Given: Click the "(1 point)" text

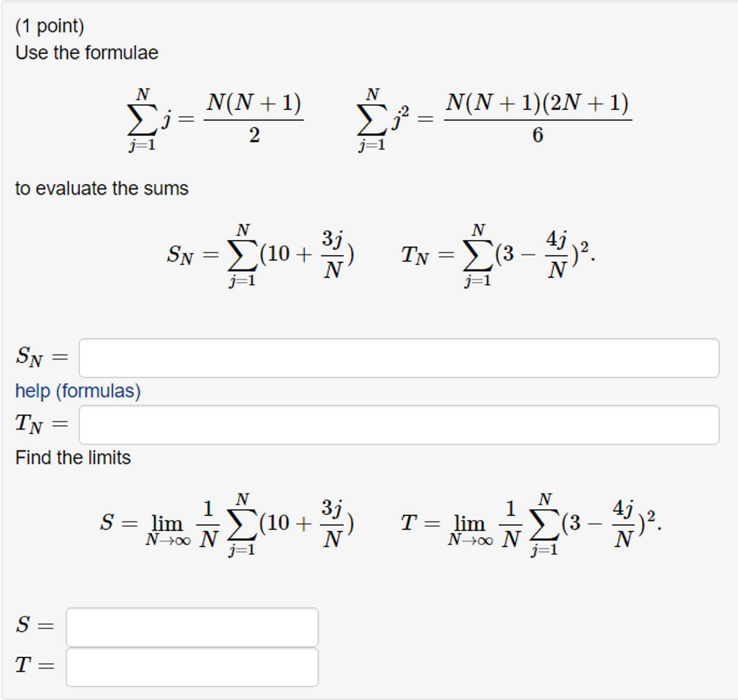Looking at the screenshot, I should point(50,26).
